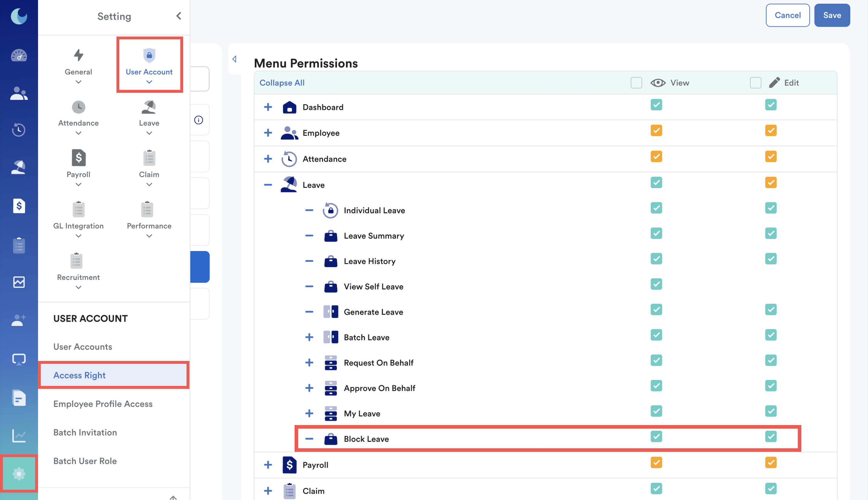Screen dimensions: 868x500
Task: Toggle the select-all View checkbox
Action: click(636, 83)
